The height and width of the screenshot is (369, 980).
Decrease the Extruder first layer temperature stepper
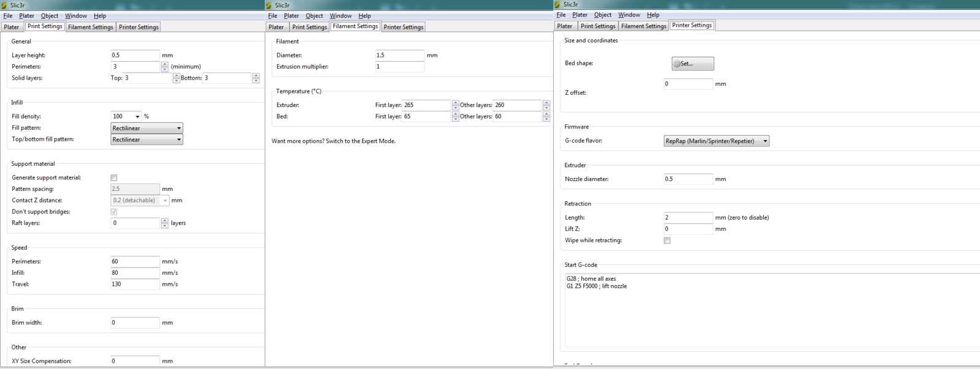click(455, 108)
